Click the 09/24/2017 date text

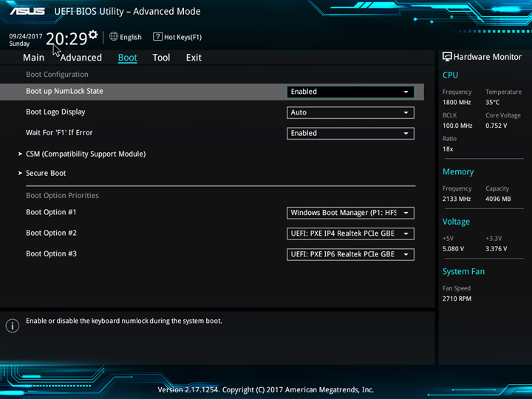click(x=26, y=36)
